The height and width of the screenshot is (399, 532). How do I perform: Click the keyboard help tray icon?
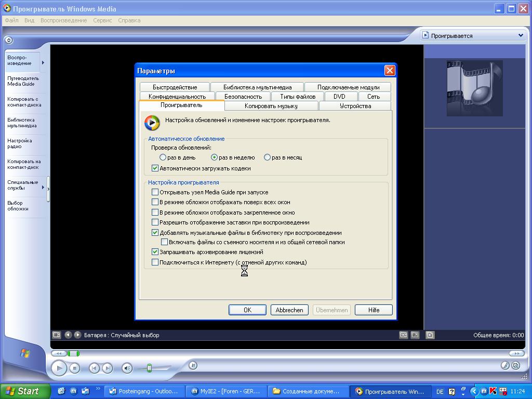point(451,392)
